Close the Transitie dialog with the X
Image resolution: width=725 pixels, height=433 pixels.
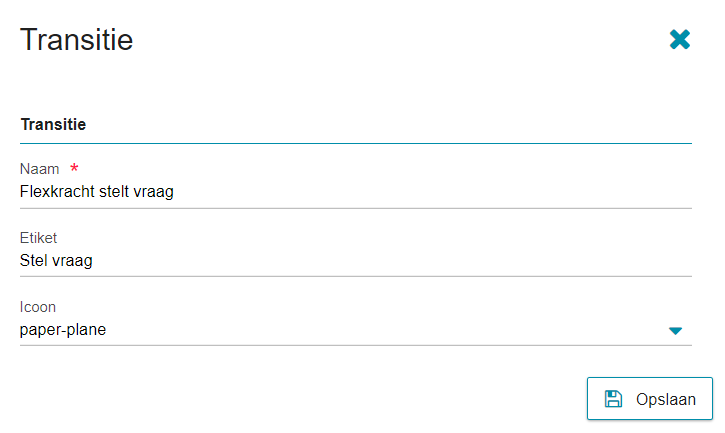[x=679, y=39]
